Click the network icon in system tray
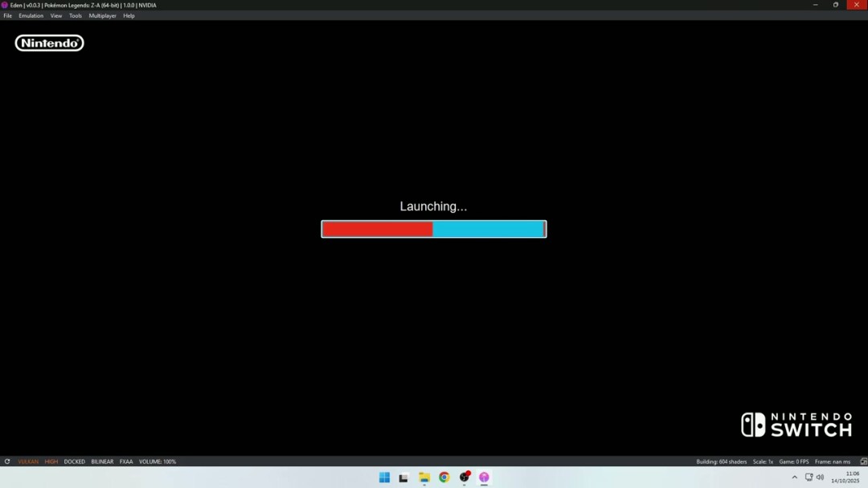The image size is (868, 488). click(x=809, y=477)
